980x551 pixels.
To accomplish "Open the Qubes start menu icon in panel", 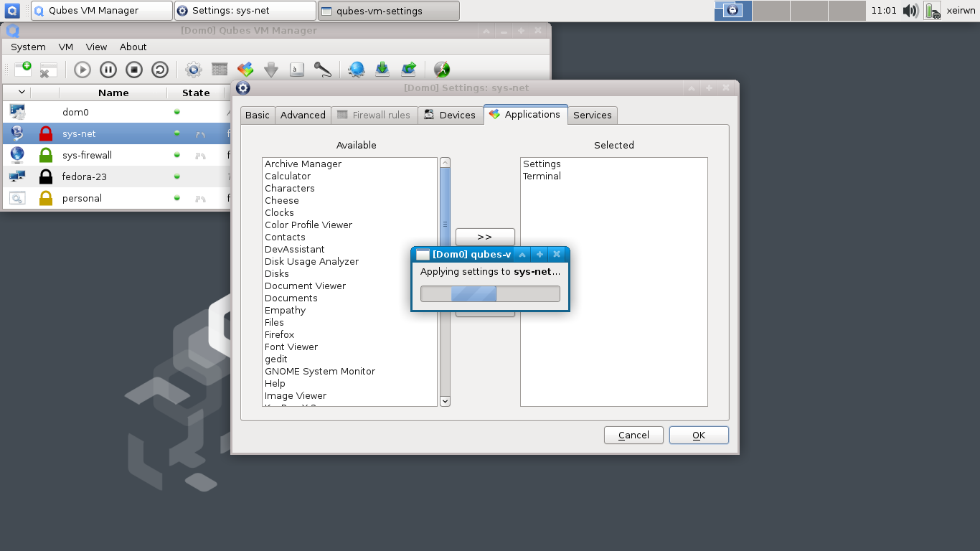I will pyautogui.click(x=13, y=11).
